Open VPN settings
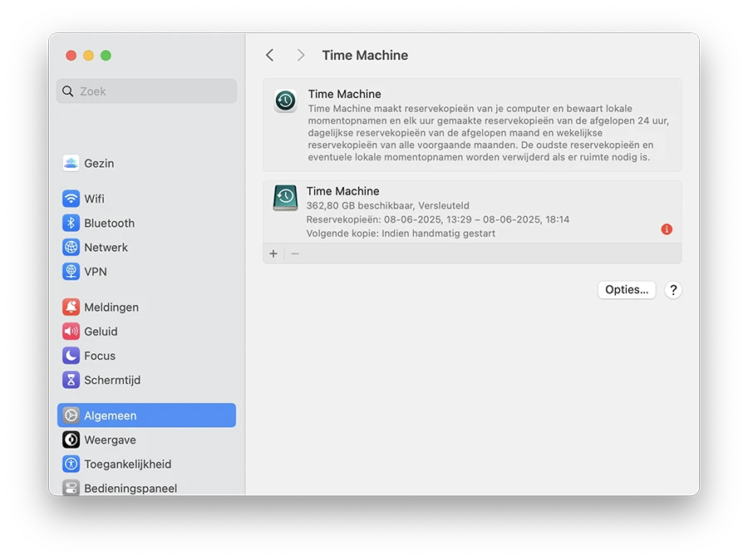This screenshot has width=748, height=560. (x=70, y=272)
